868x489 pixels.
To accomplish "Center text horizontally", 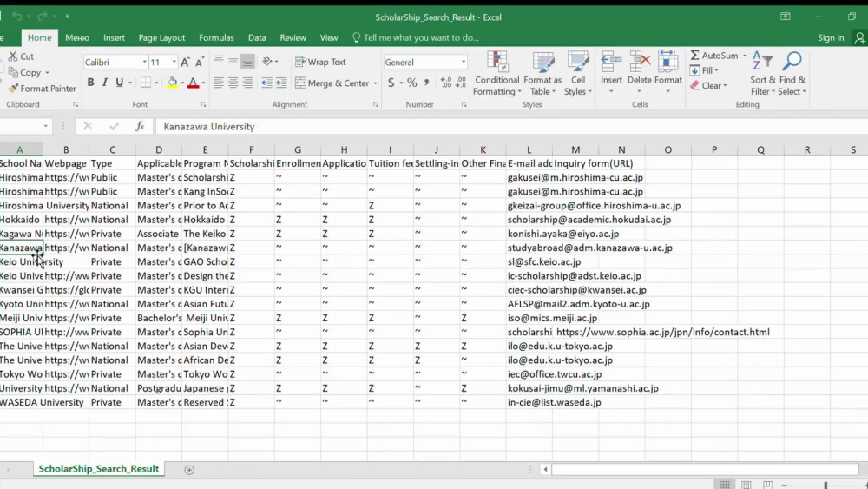I will point(233,83).
